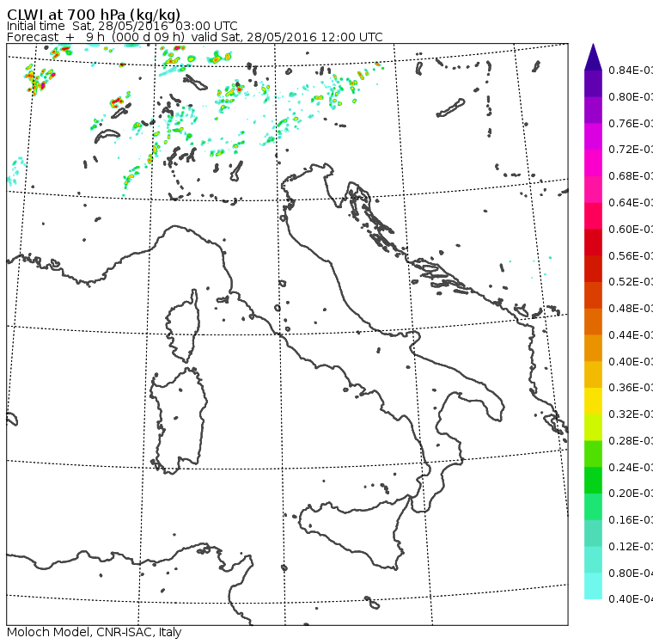Pick the bright green swatch between 0.24 and 0.28

(593, 453)
